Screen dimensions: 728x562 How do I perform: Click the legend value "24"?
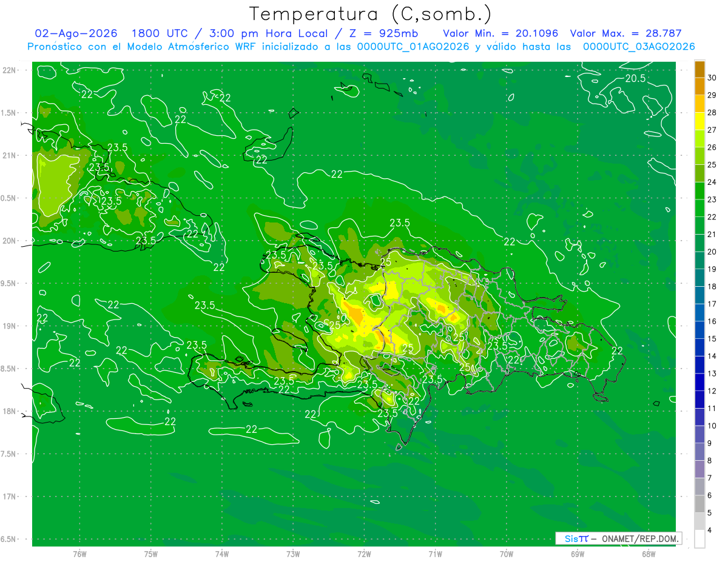click(x=712, y=182)
